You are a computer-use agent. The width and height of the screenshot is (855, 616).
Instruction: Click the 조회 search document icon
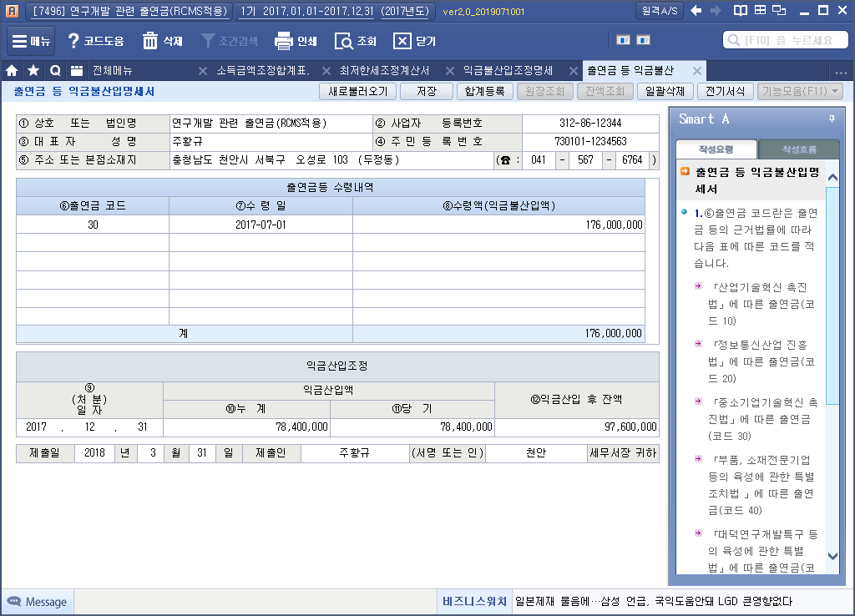pyautogui.click(x=344, y=41)
